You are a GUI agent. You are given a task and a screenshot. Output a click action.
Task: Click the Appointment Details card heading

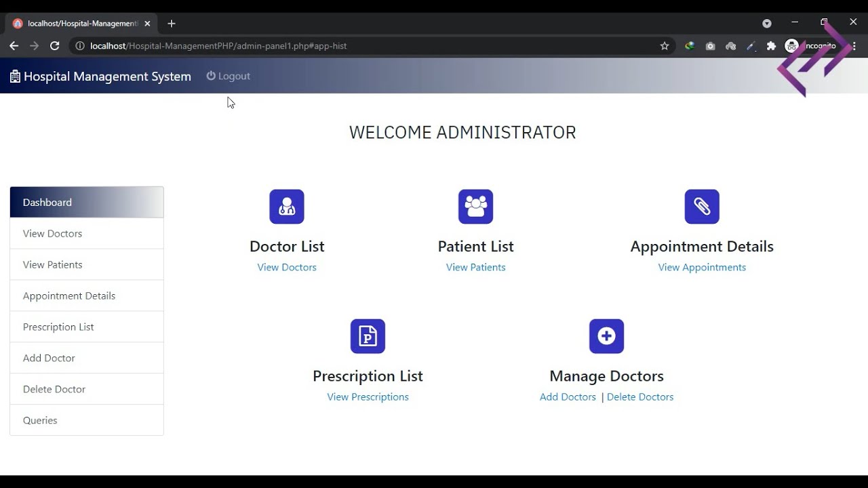click(702, 246)
